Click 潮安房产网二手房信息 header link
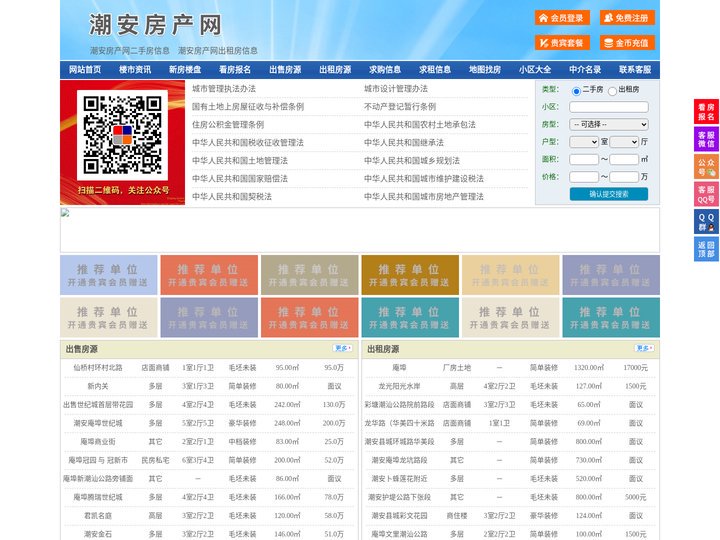 pos(130,51)
